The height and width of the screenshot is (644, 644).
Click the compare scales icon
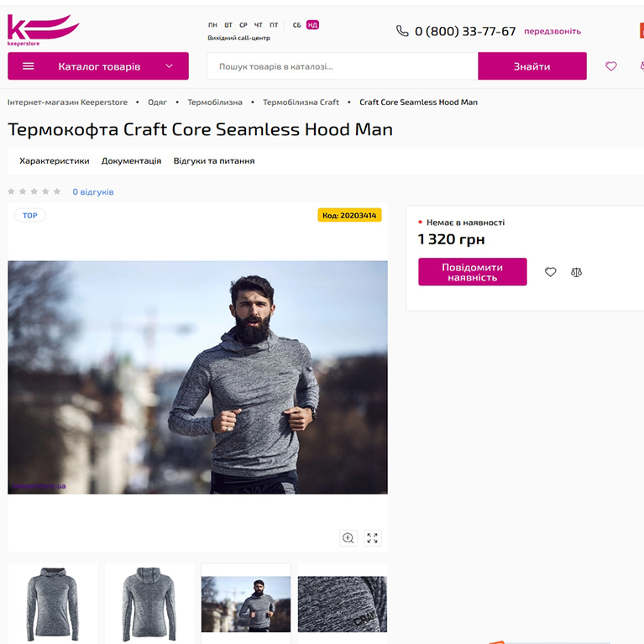(576, 272)
